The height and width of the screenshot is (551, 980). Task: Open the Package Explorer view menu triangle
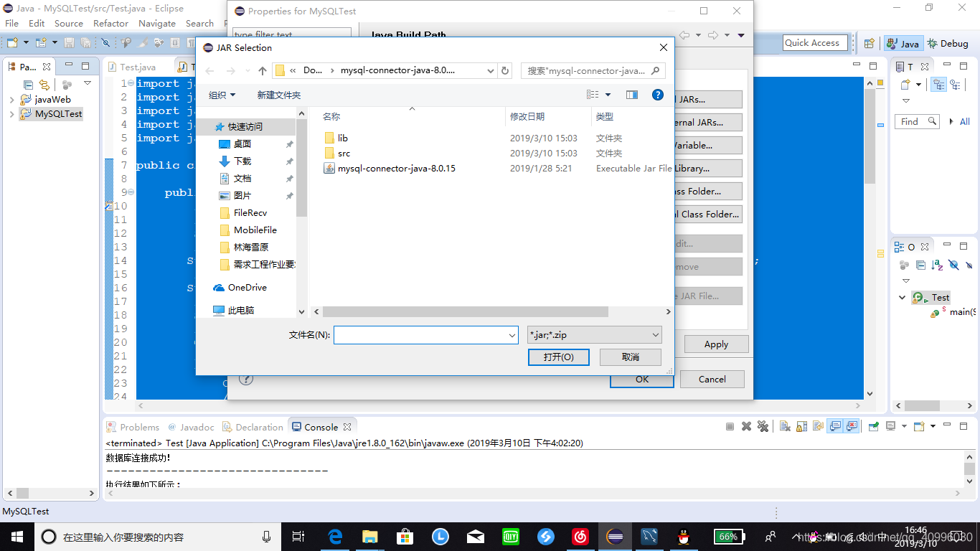pyautogui.click(x=88, y=83)
